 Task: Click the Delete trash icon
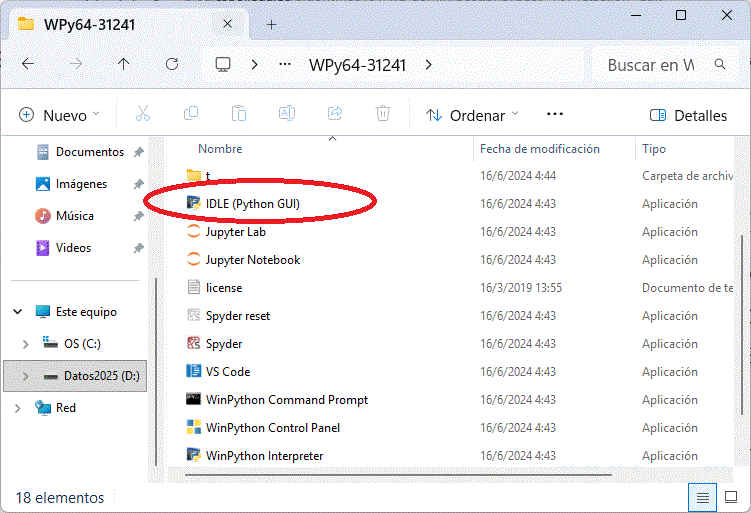click(x=383, y=114)
